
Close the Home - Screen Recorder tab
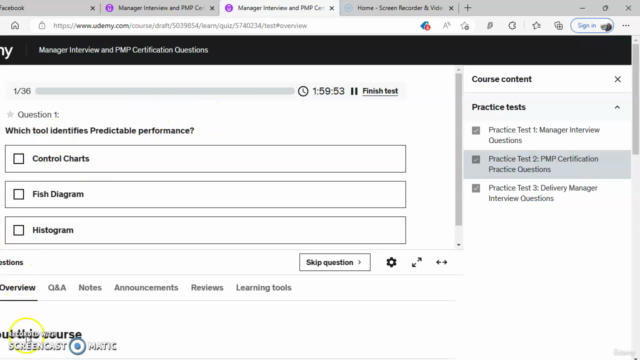[x=451, y=8]
